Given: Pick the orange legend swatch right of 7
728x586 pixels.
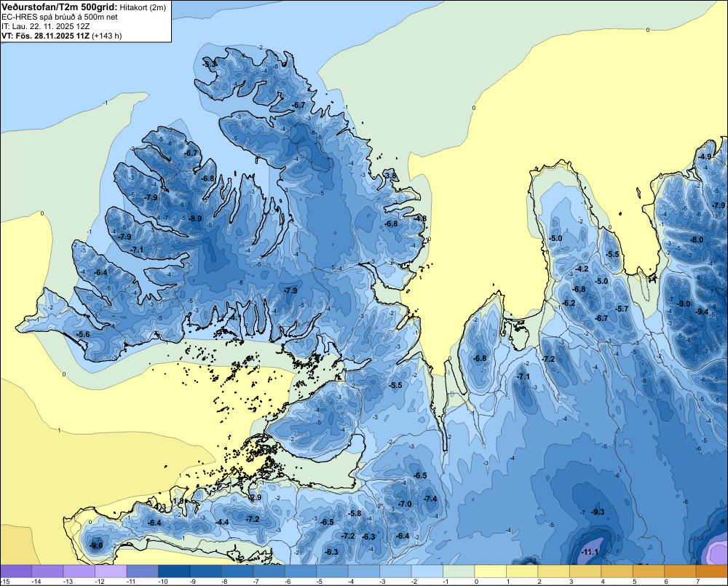Looking at the screenshot, I should coord(712,571).
